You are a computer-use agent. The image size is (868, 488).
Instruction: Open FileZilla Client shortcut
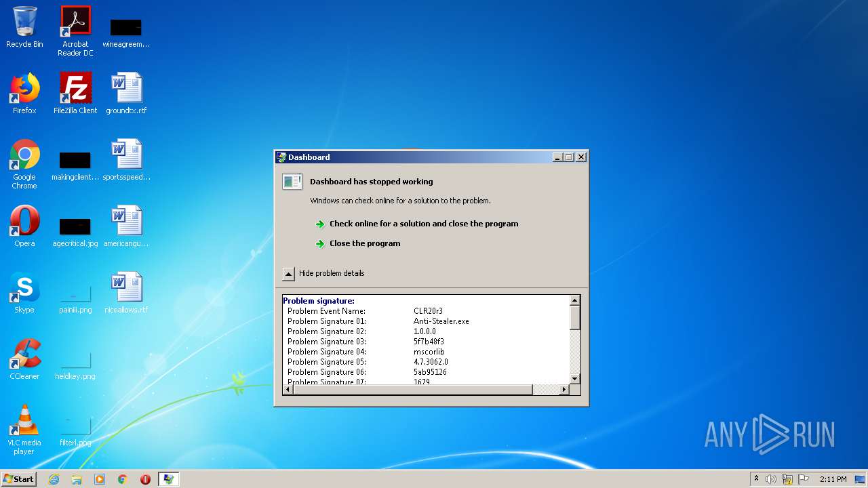[x=75, y=94]
